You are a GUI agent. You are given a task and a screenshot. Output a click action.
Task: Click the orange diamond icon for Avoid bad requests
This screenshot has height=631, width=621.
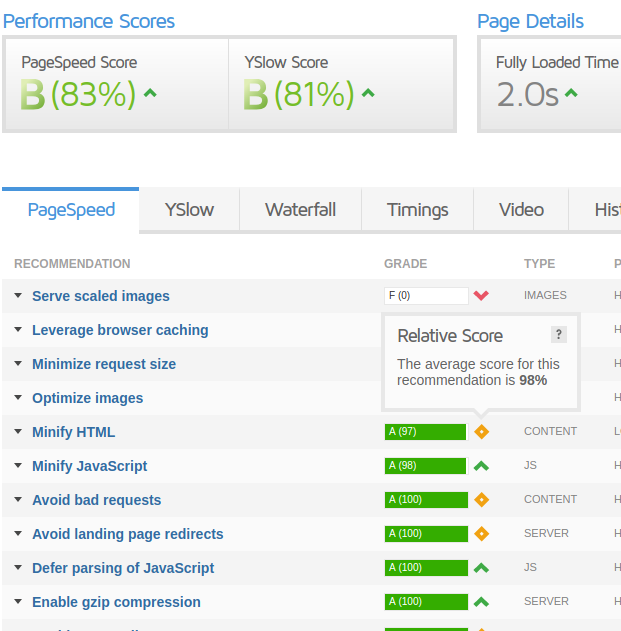pyautogui.click(x=481, y=500)
